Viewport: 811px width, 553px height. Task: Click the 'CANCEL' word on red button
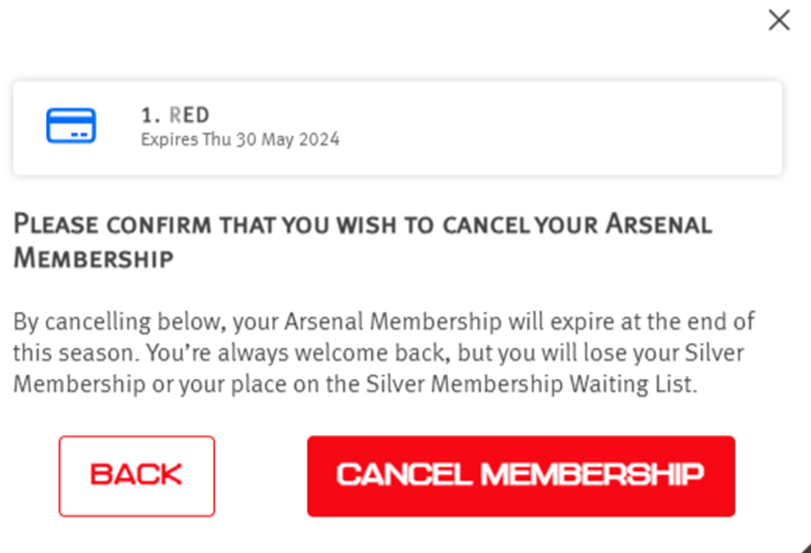point(404,474)
